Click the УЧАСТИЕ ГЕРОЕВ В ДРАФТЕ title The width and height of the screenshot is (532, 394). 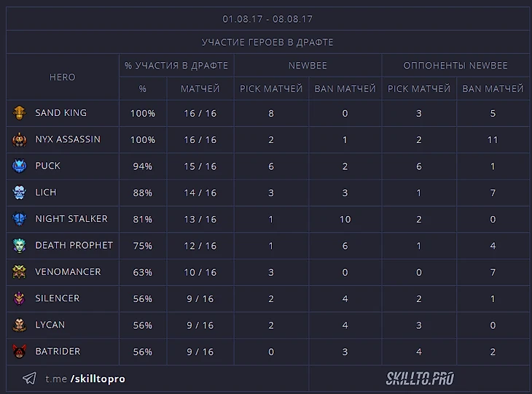[267, 42]
